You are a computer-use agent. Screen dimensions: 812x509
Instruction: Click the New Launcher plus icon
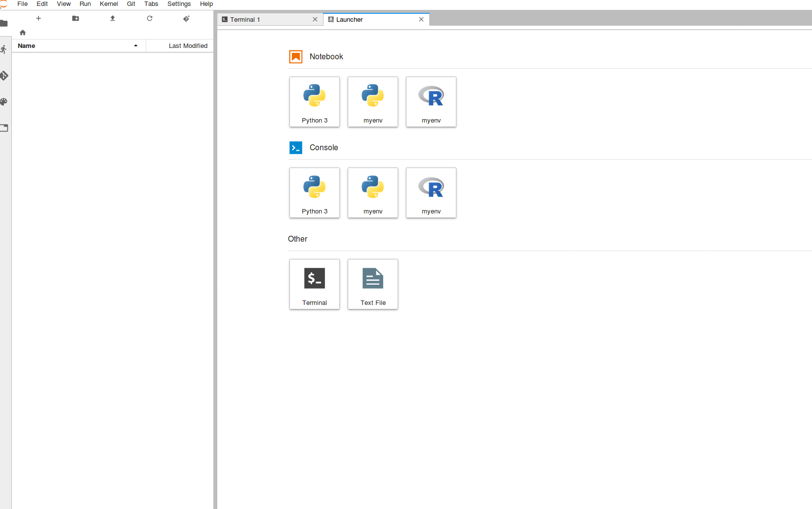point(39,18)
